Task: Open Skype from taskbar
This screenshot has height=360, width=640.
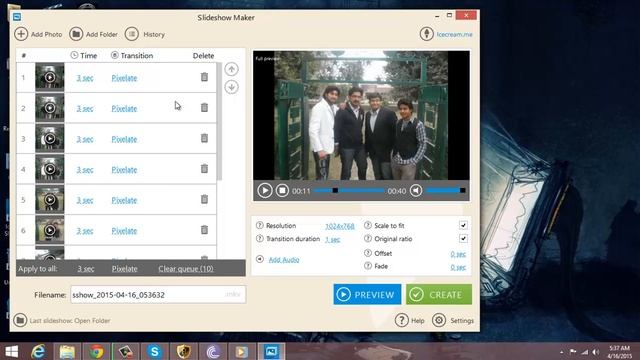Action: (155, 351)
